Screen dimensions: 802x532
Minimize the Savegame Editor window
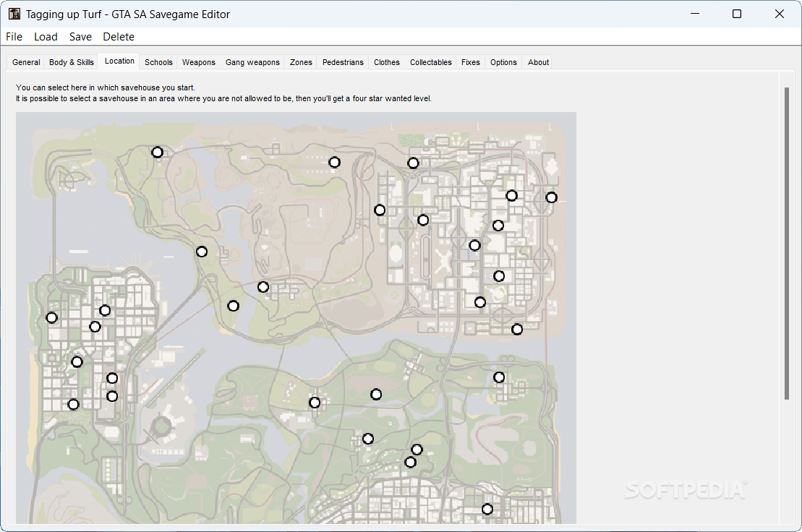click(694, 14)
